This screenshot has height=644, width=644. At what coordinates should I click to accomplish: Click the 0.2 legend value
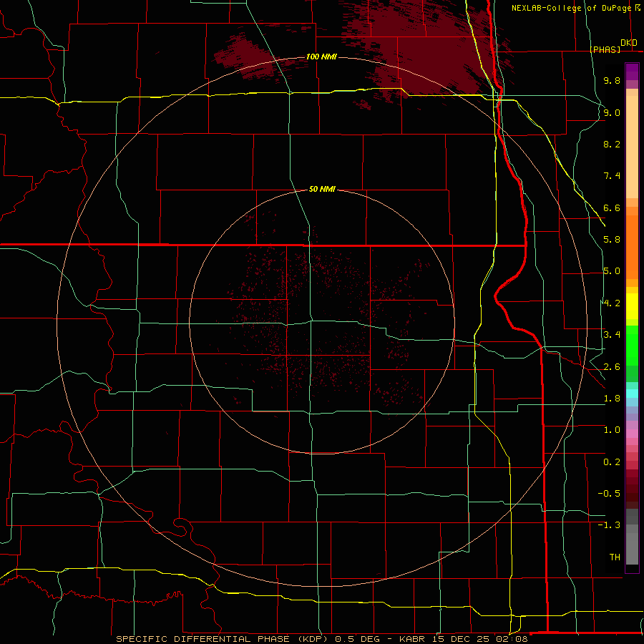click(612, 462)
